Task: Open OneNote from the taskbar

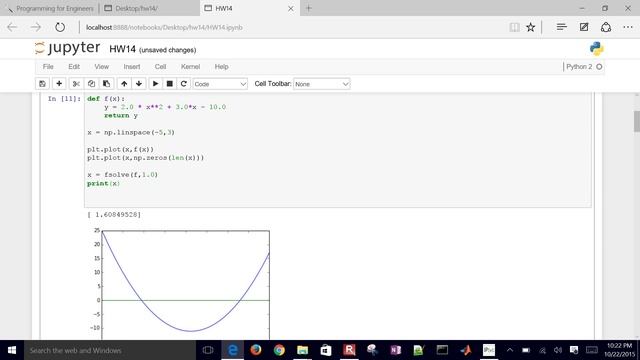Action: (x=396, y=350)
